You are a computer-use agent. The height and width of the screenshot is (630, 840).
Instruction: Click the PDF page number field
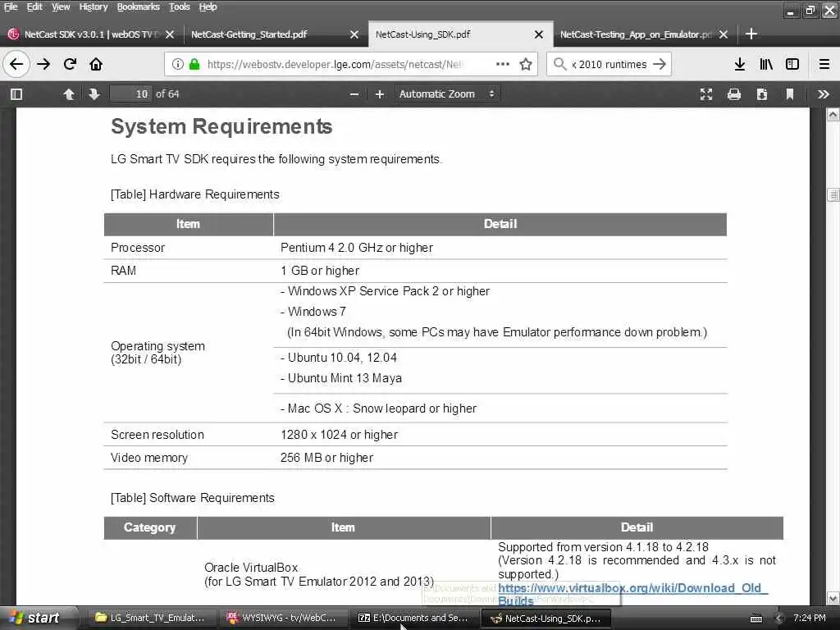point(130,94)
